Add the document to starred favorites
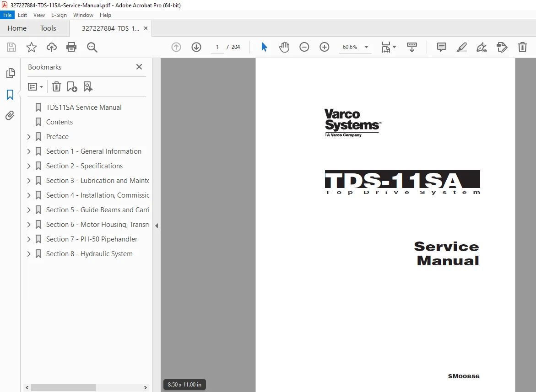The width and height of the screenshot is (536, 392). point(32,47)
